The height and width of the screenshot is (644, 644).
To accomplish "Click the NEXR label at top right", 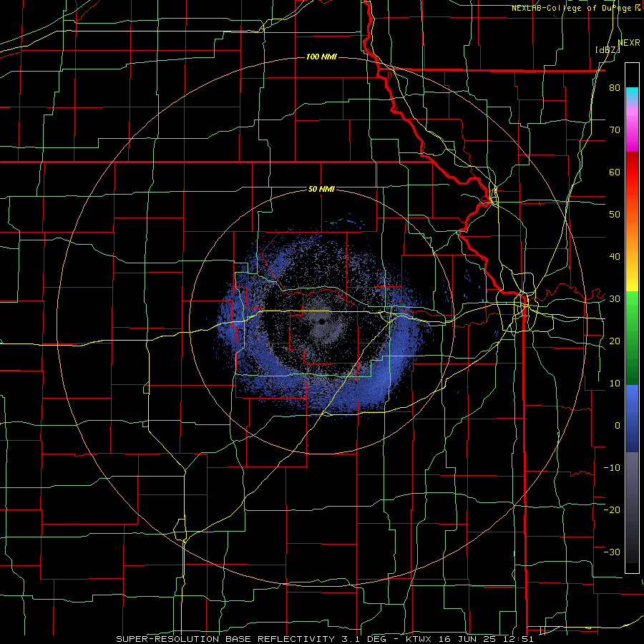I will click(x=629, y=43).
